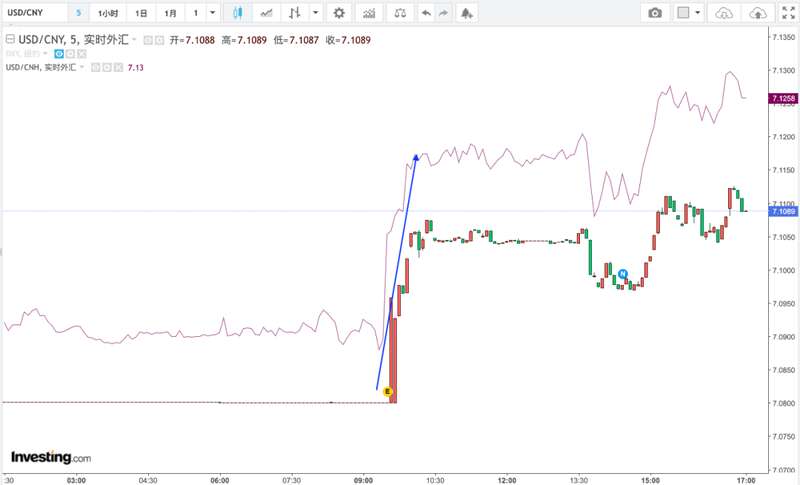Switch to line/area chart style icon
The height and width of the screenshot is (485, 800).
pyautogui.click(x=266, y=13)
